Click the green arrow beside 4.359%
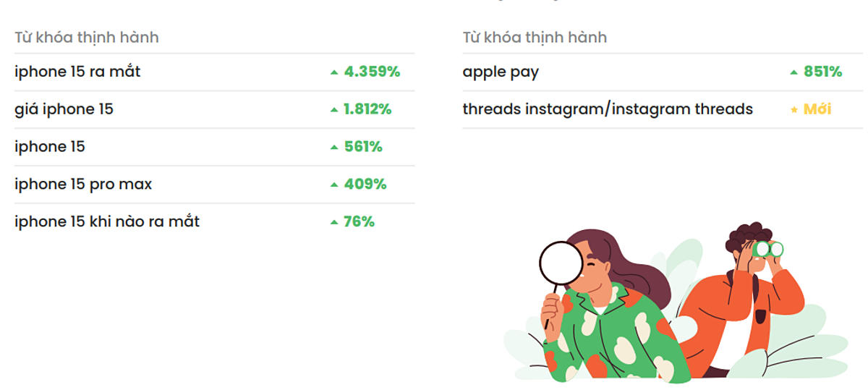 pyautogui.click(x=334, y=72)
